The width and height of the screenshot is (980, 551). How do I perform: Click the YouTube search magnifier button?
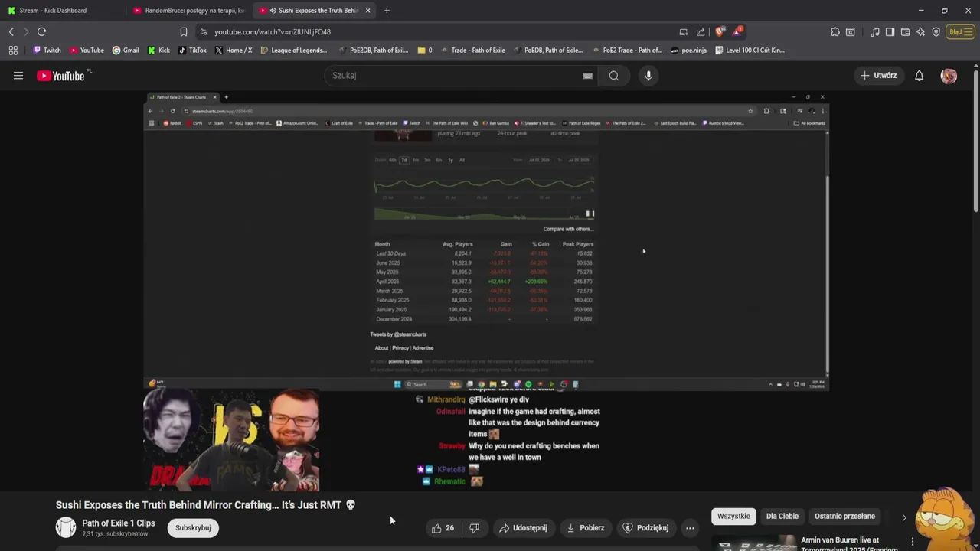coord(614,76)
